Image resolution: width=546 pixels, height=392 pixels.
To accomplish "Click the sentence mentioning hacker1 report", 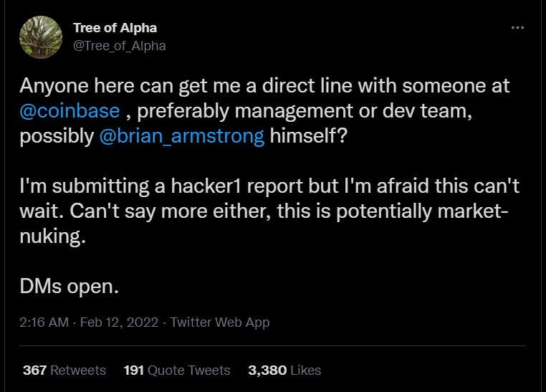I will (269, 186).
